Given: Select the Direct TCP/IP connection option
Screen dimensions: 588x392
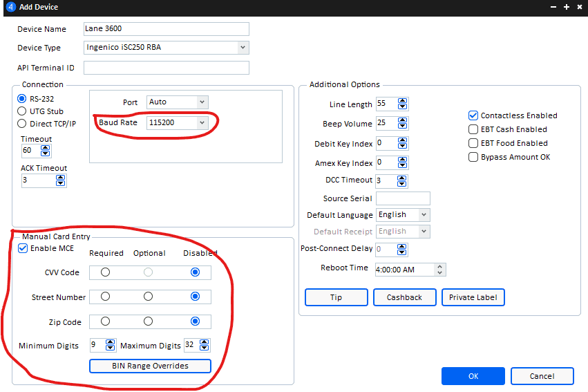Looking at the screenshot, I should [x=22, y=124].
